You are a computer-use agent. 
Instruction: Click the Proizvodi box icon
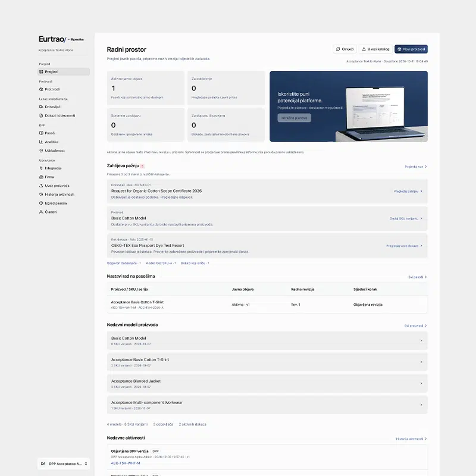[41, 89]
